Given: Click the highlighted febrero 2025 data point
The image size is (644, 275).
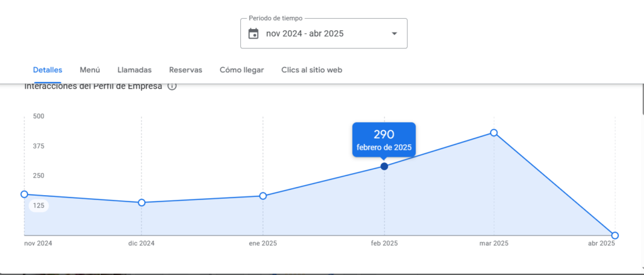Looking at the screenshot, I should click(x=384, y=166).
